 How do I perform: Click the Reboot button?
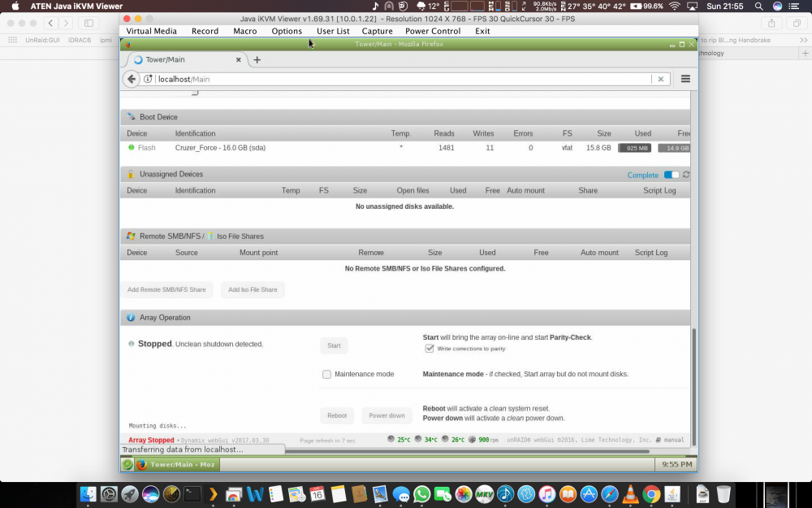click(337, 415)
